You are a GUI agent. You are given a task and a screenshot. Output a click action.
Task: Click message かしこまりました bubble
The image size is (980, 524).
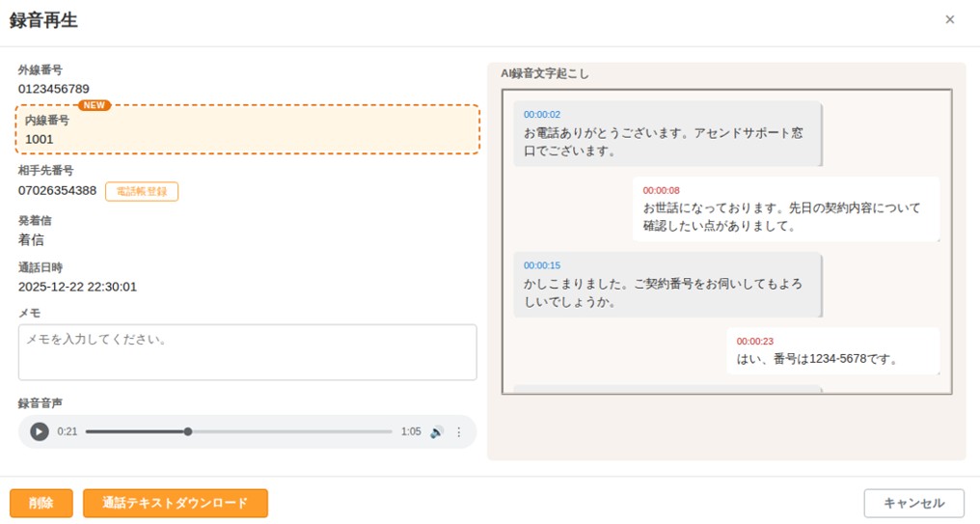pyautogui.click(x=667, y=285)
